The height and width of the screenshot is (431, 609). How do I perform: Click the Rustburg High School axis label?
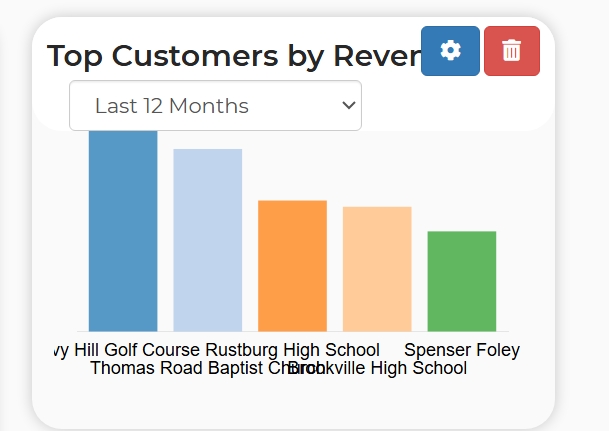pyautogui.click(x=292, y=350)
